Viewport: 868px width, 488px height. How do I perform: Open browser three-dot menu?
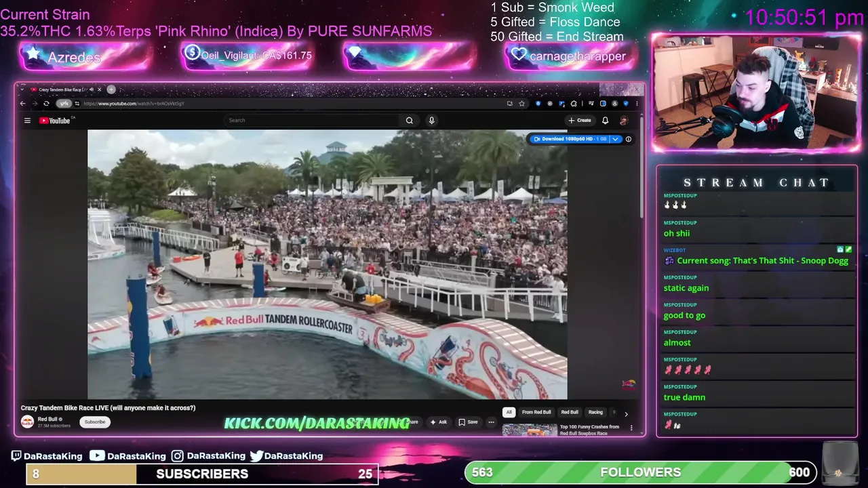(637, 103)
